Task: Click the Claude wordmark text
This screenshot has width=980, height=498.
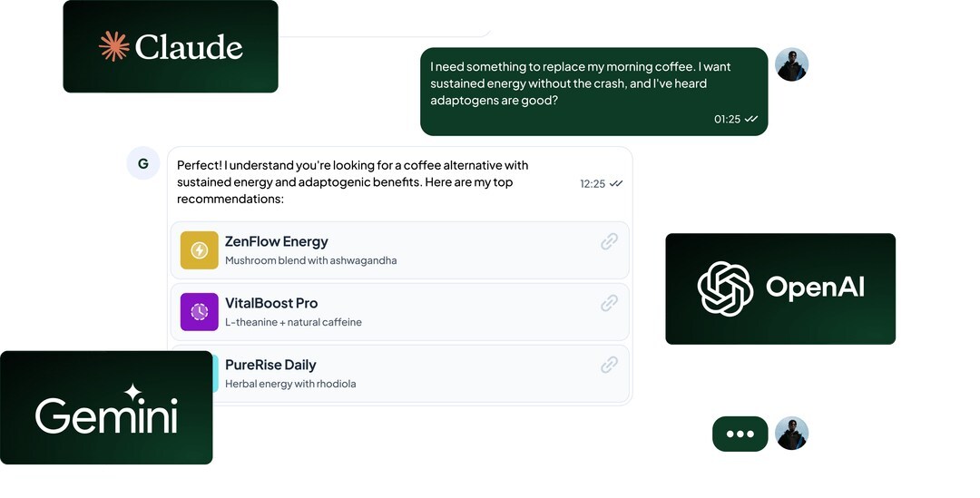Action: coord(189,46)
